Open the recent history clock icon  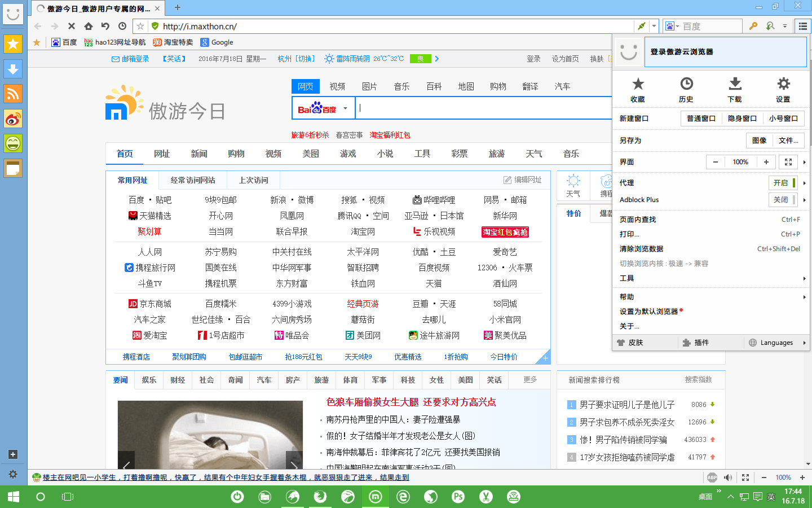[122, 26]
